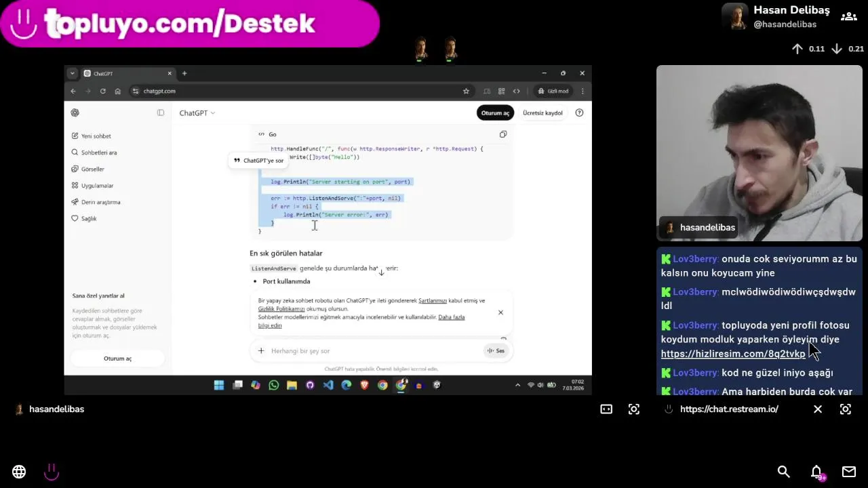
Task: Open Brave browser from the taskbar
Action: (364, 385)
